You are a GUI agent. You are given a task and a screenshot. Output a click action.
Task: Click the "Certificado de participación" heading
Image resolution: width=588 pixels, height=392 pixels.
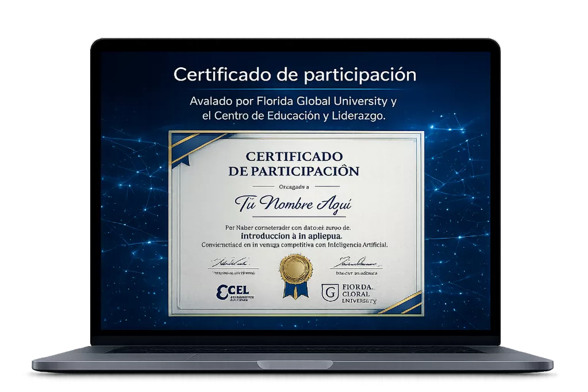tap(295, 75)
